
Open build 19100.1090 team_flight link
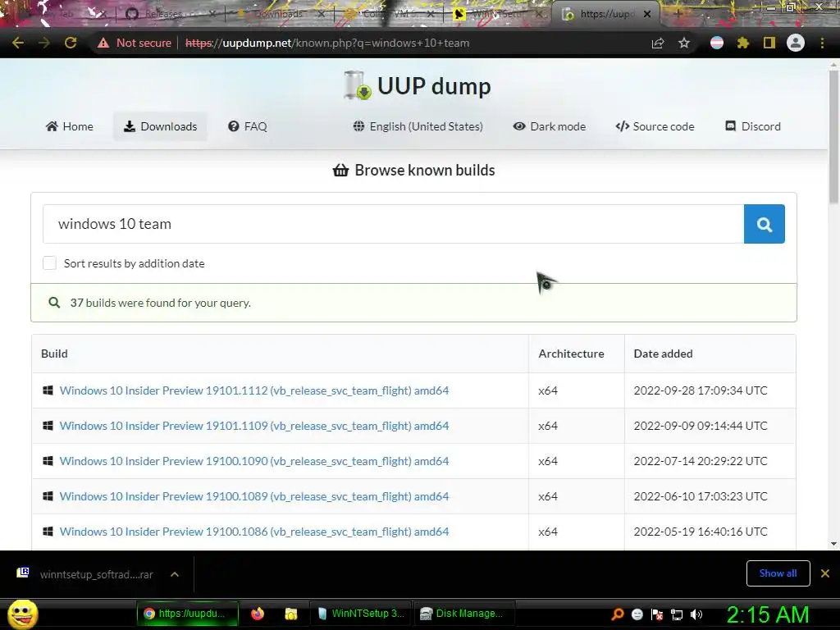254,461
